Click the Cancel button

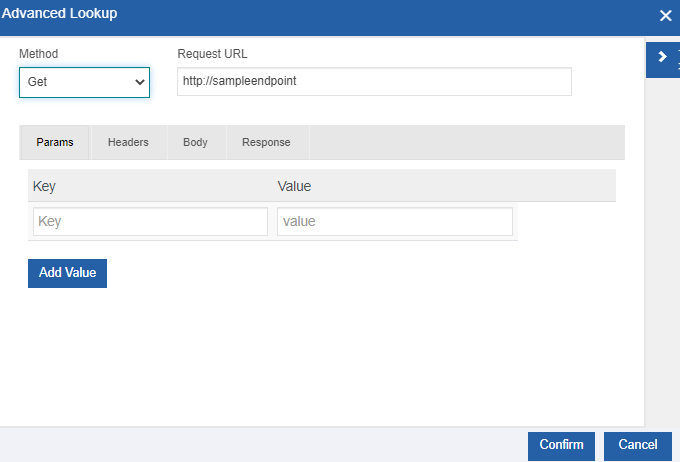pos(638,446)
